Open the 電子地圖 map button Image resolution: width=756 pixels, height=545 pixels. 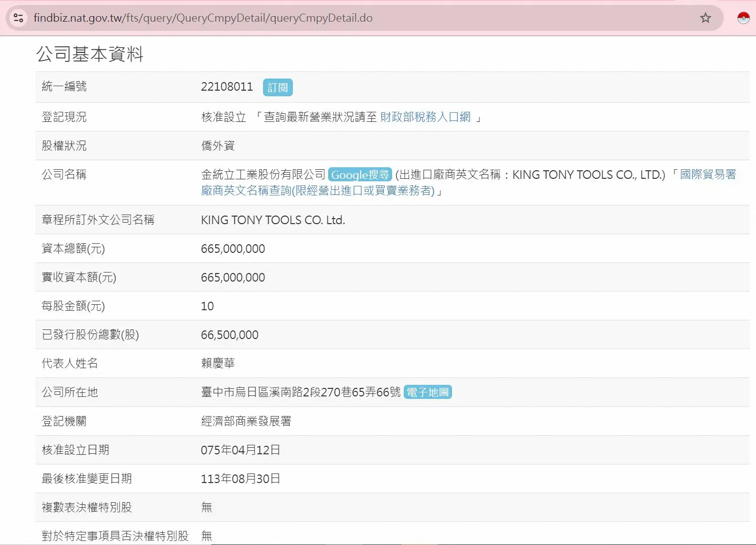tap(428, 392)
